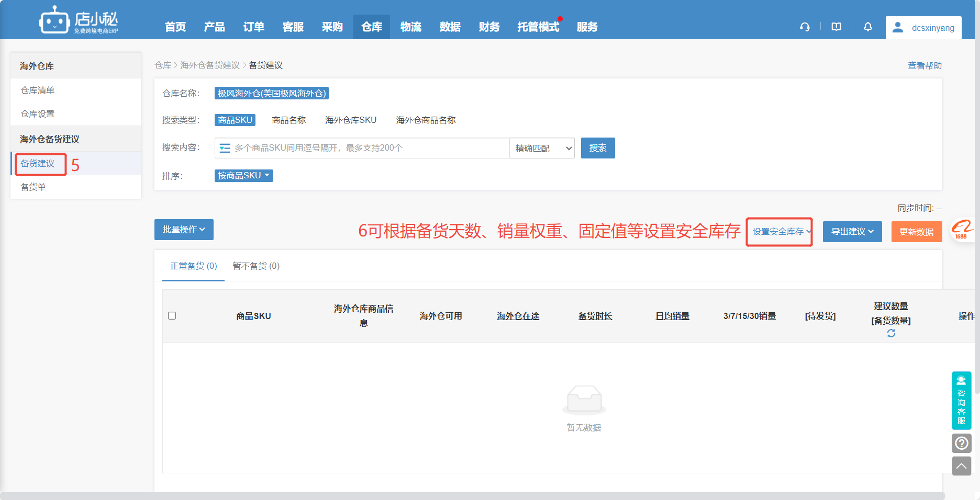Select 海外仓库SKU search type
Screen dimensions: 980x500
[x=350, y=120]
